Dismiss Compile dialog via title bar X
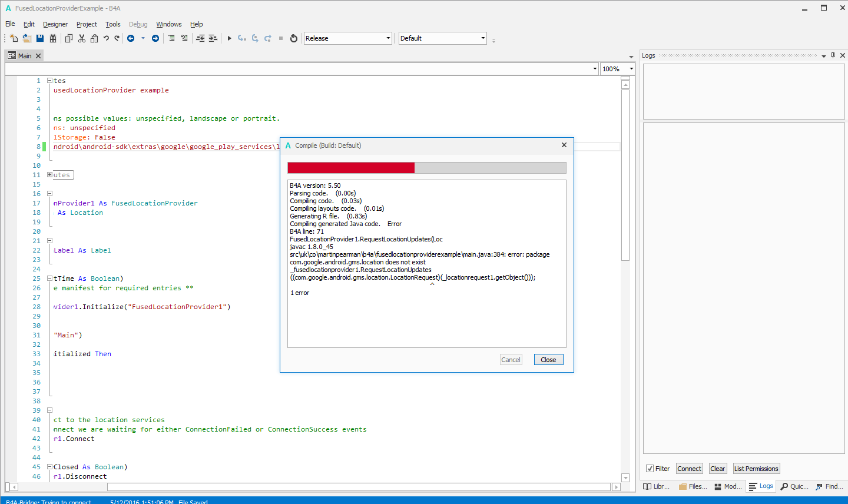Image resolution: width=848 pixels, height=504 pixels. click(x=564, y=145)
